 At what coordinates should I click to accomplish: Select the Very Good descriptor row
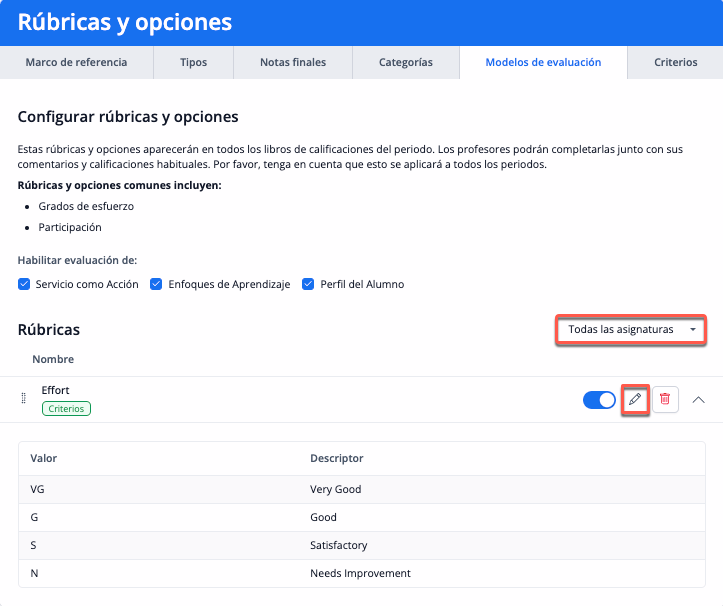[335, 489]
